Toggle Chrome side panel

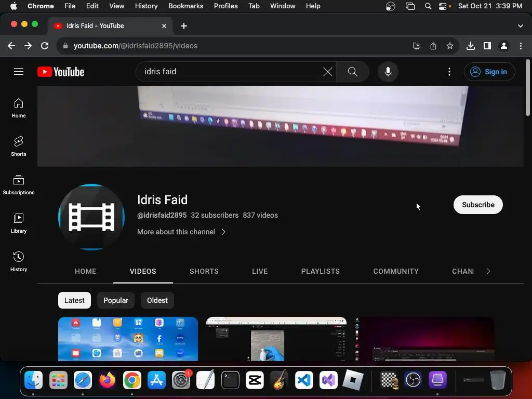point(487,46)
